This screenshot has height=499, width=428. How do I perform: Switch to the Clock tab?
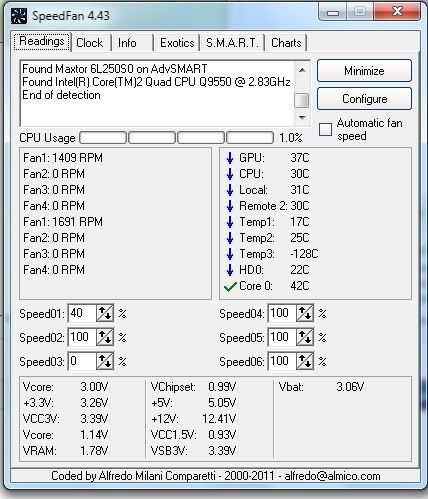click(89, 43)
